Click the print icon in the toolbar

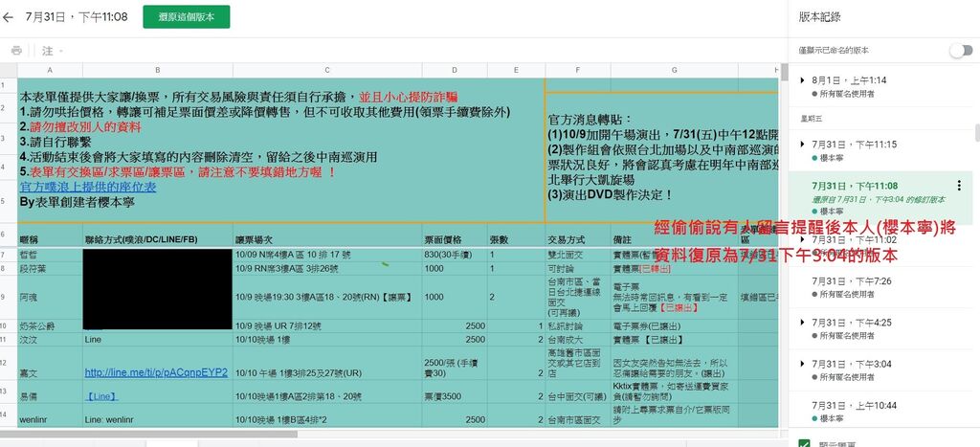[17, 51]
